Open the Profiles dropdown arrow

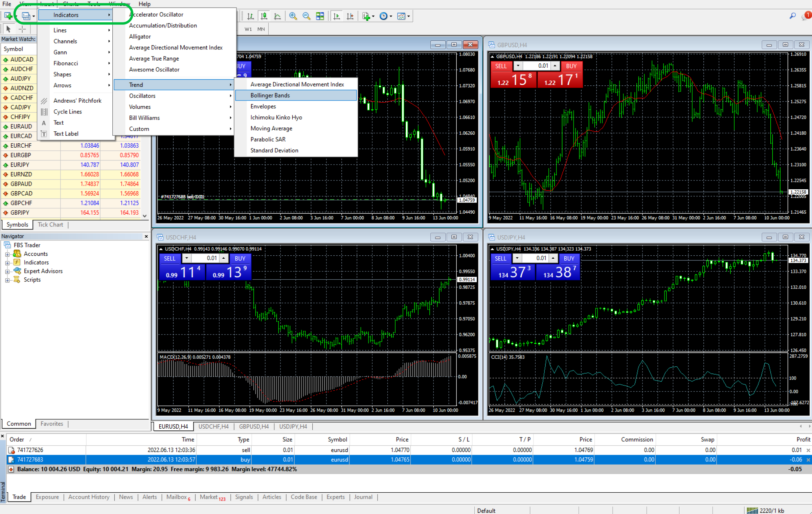coord(34,16)
